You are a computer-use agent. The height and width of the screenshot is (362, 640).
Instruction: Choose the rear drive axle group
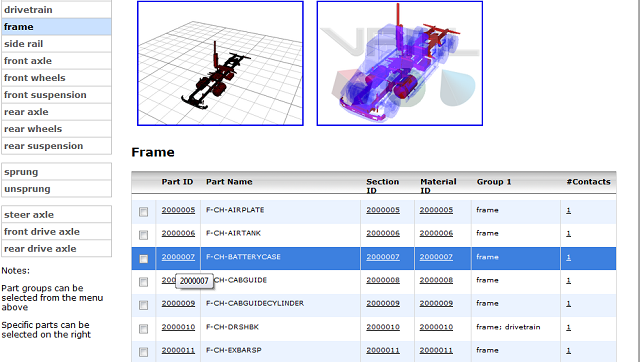point(56,249)
